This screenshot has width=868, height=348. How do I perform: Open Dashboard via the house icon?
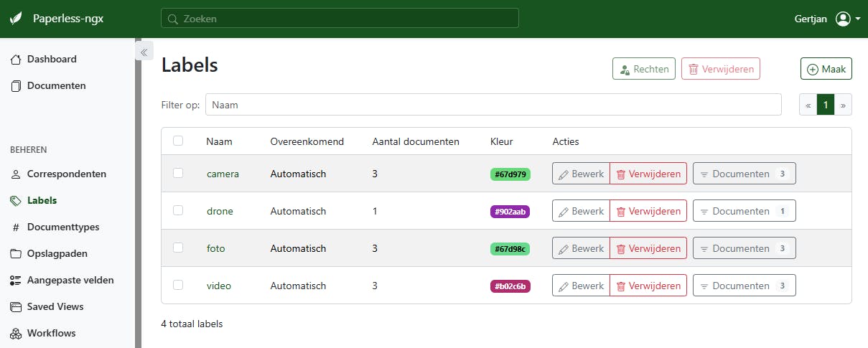[x=16, y=60]
